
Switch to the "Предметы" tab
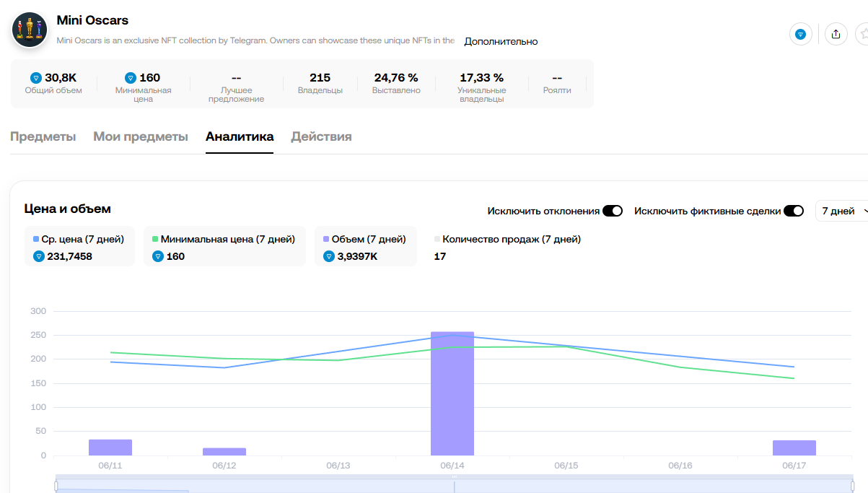43,136
